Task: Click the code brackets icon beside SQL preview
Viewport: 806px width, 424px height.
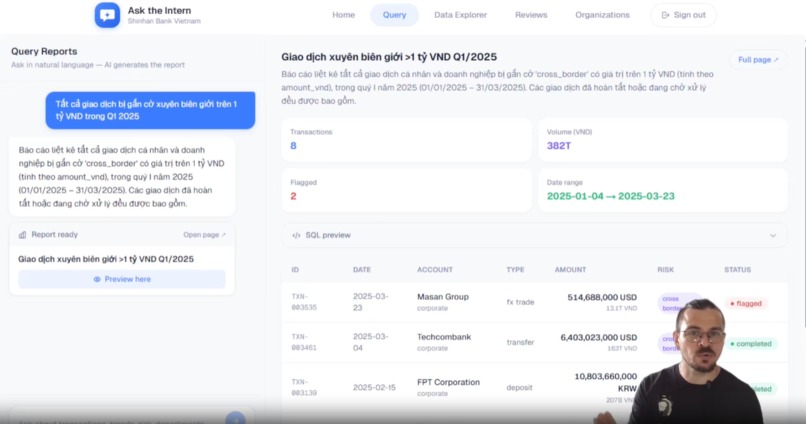Action: [296, 235]
